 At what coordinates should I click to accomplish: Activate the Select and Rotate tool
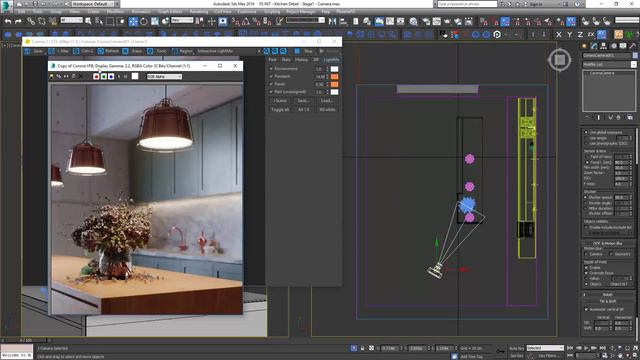pyautogui.click(x=144, y=21)
